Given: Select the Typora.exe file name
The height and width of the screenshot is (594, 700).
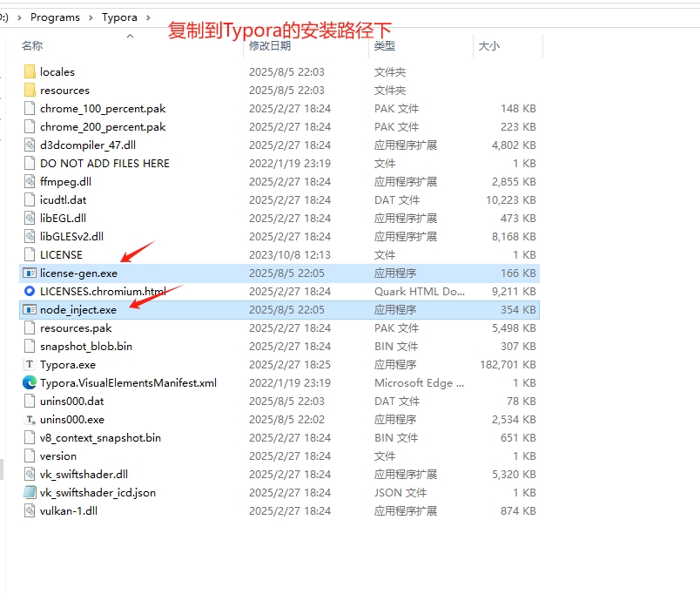Looking at the screenshot, I should [68, 365].
